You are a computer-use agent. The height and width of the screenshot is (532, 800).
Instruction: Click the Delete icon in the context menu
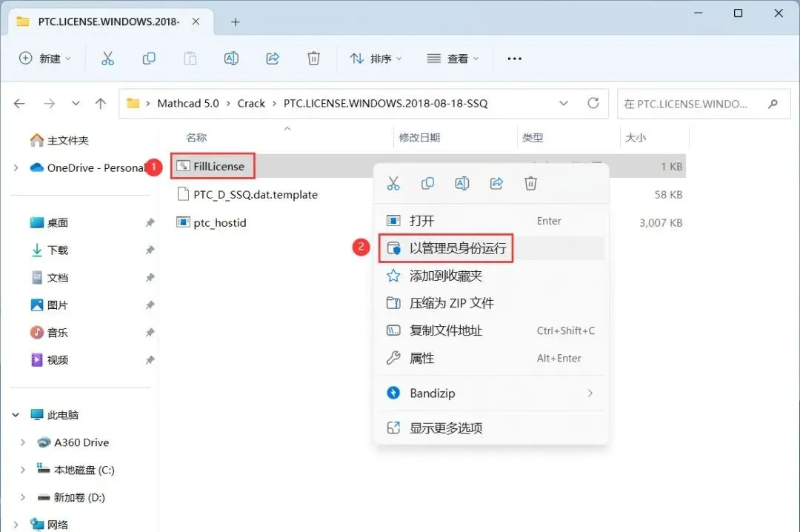click(530, 183)
